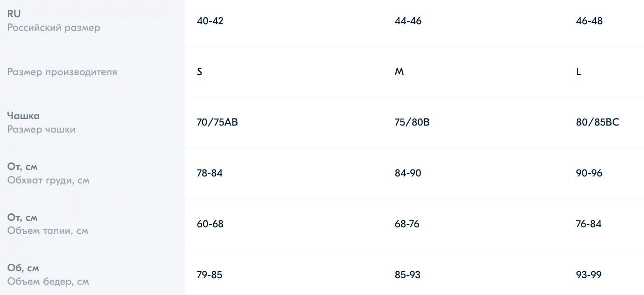Viewport: 644px width, 295px height.
Task: Click chest girth value 78-84
Action: [210, 173]
